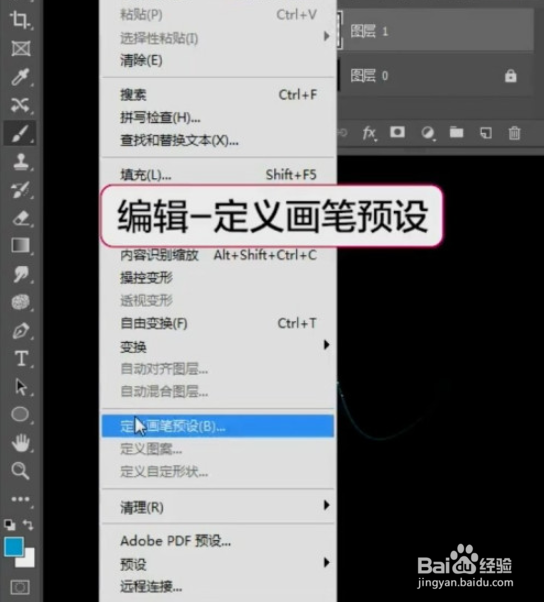This screenshot has width=544, height=602.
Task: Choose 定义图案... menu item
Action: (218, 448)
